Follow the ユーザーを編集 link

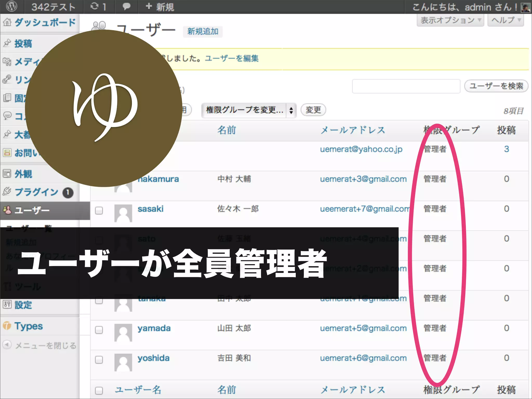(x=232, y=58)
